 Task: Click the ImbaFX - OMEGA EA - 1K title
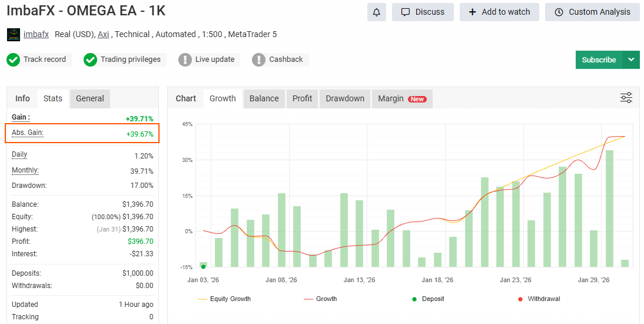87,11
